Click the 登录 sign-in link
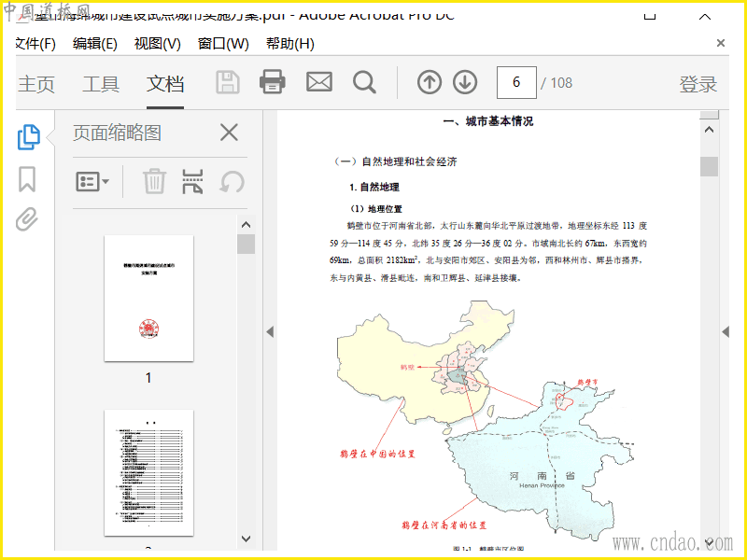 click(698, 84)
